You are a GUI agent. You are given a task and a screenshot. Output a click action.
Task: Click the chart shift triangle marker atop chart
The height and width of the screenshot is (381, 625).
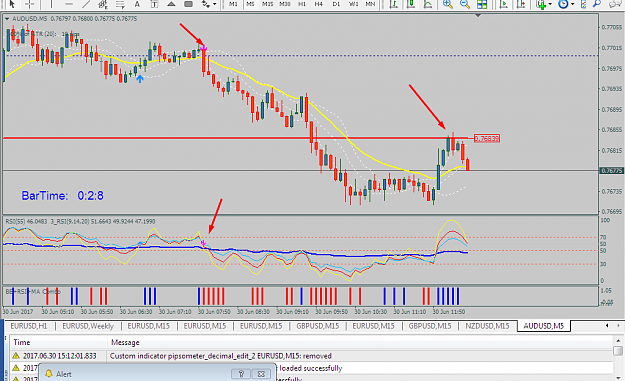coord(478,16)
